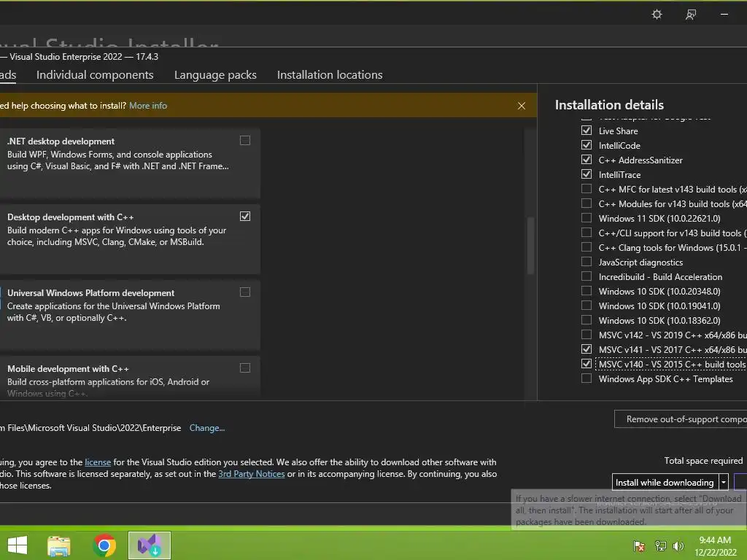Uncheck Live Share component
The height and width of the screenshot is (560, 747).
(x=587, y=131)
